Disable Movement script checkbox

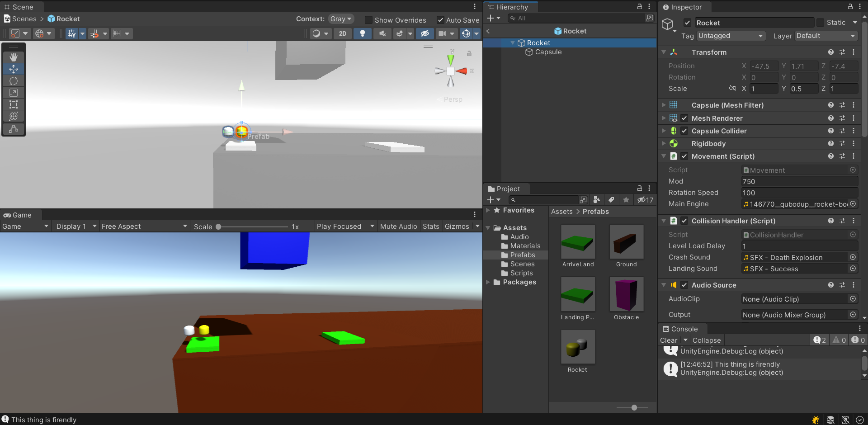point(684,156)
